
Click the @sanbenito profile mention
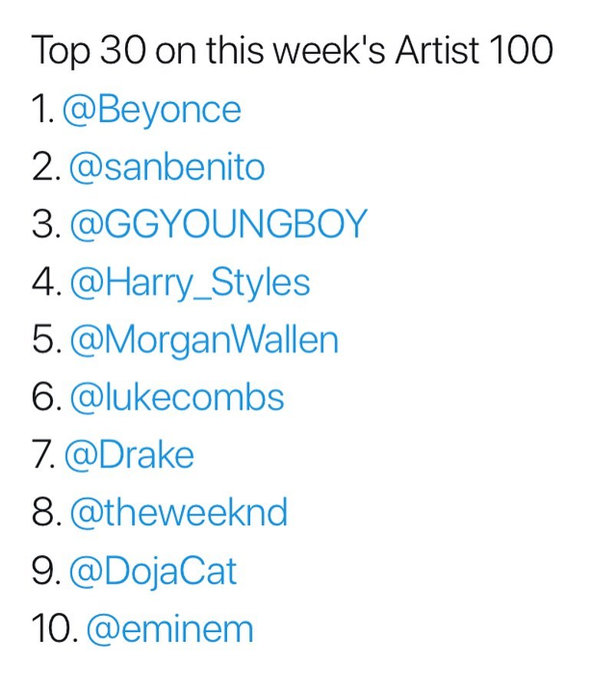point(166,167)
